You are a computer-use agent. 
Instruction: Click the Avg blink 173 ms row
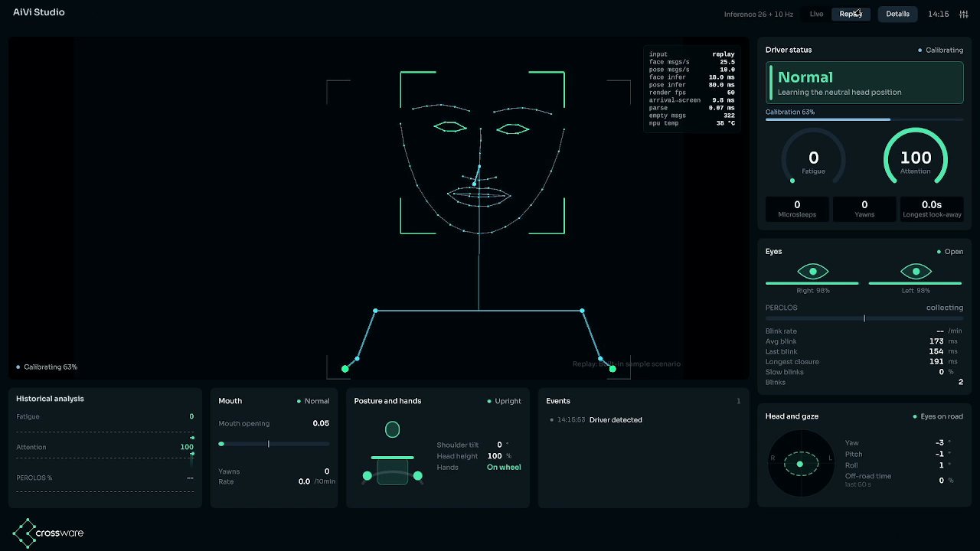point(864,341)
